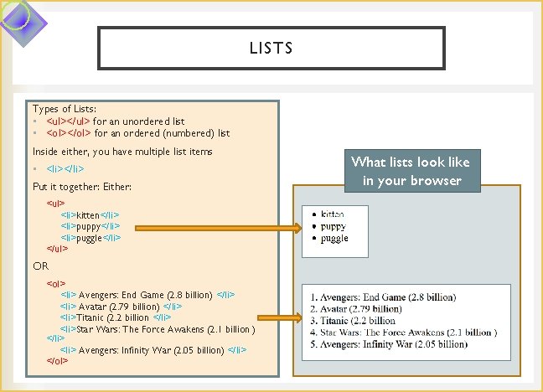The height and width of the screenshot is (392, 543).
Task: Click the red <ol></ol> tag pair
Action: coord(69,133)
